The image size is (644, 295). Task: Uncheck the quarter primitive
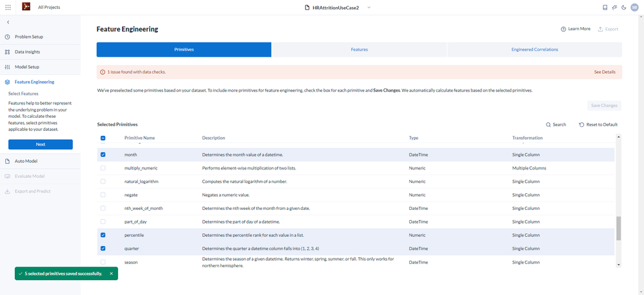click(103, 248)
